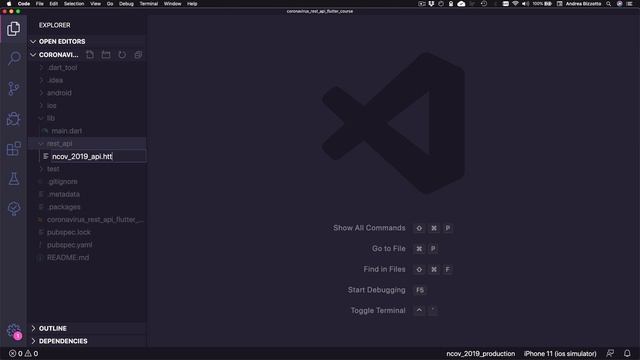640x360 pixels.
Task: Open the Search view in activity bar
Action: (13, 58)
